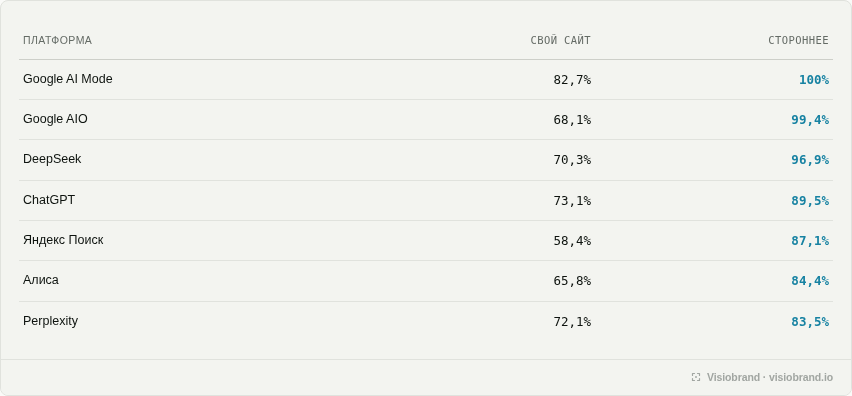Click the 84,4% Алиса third-party value

click(810, 281)
